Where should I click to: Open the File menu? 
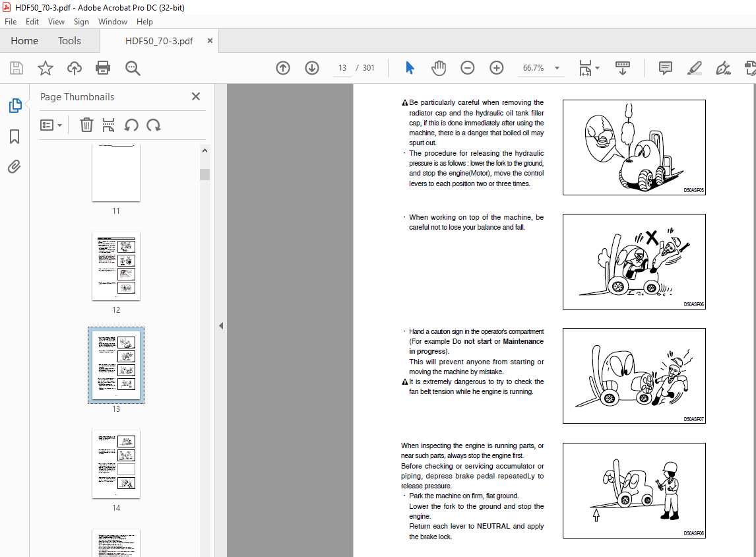[11, 22]
